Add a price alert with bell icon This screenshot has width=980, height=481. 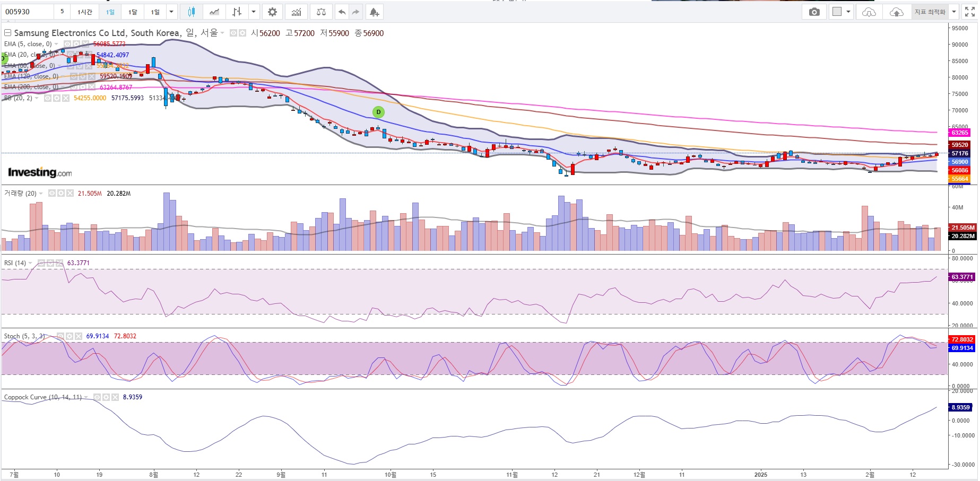click(x=374, y=12)
